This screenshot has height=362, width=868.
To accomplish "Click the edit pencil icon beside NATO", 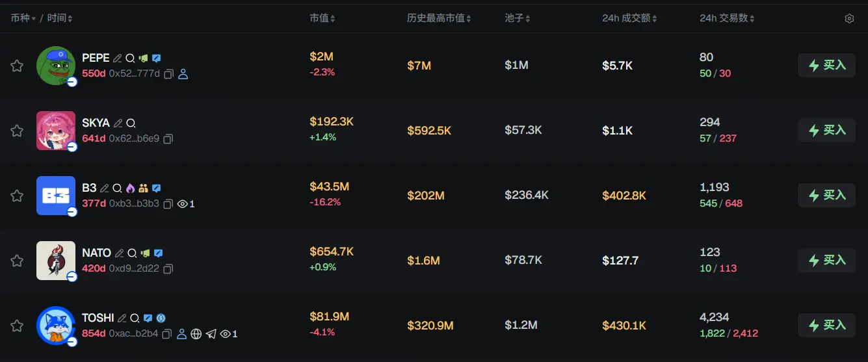I will (x=119, y=253).
